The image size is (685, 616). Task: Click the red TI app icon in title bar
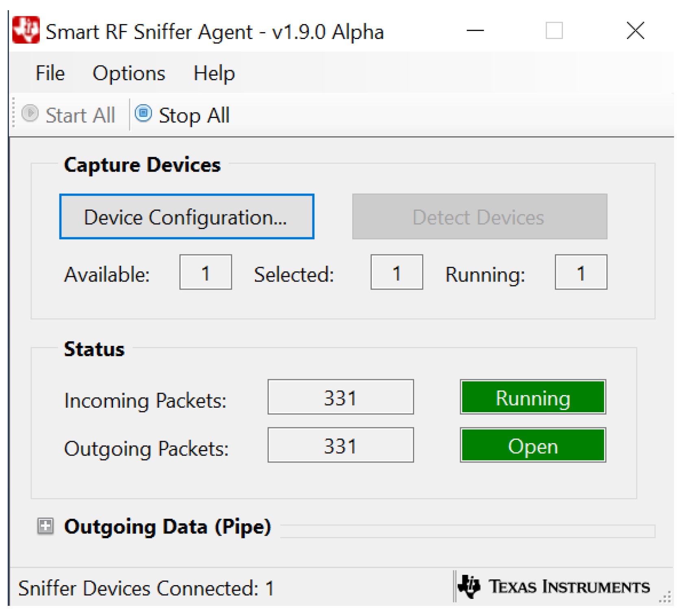click(26, 30)
